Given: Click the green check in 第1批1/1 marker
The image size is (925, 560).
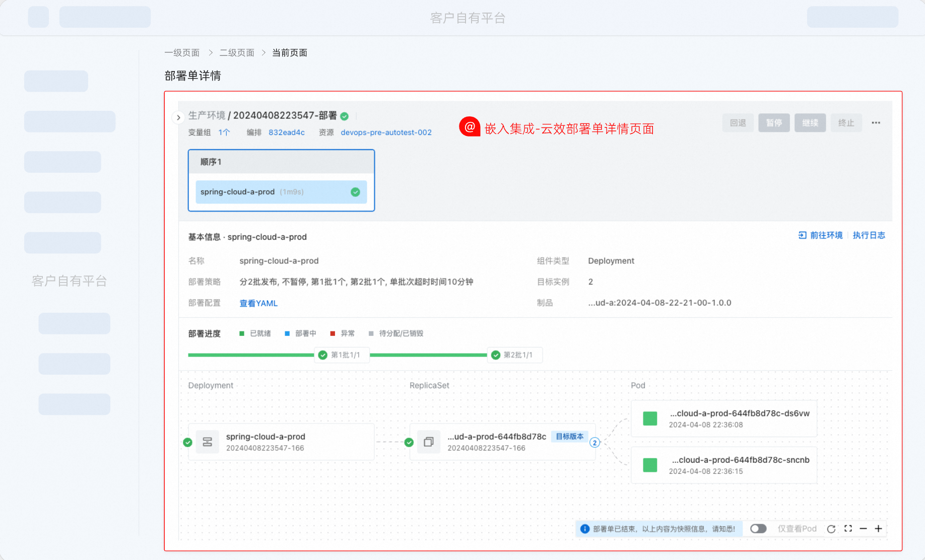Looking at the screenshot, I should (x=323, y=355).
